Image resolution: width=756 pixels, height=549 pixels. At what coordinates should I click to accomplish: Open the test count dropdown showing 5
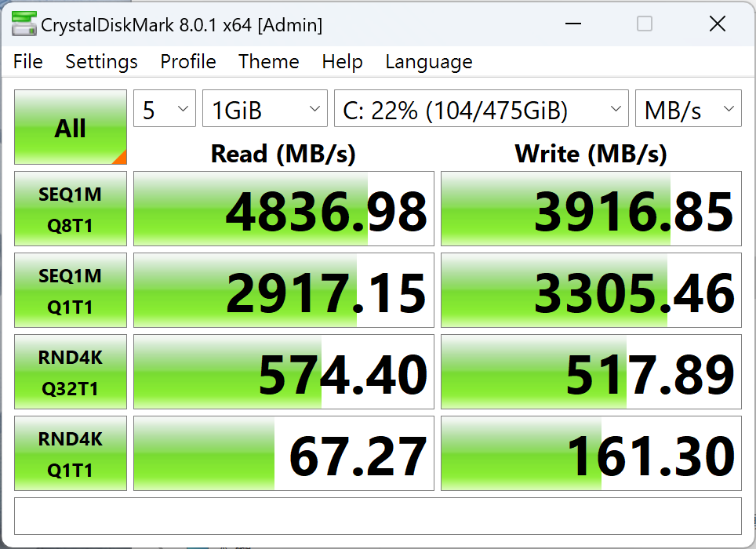point(165,108)
